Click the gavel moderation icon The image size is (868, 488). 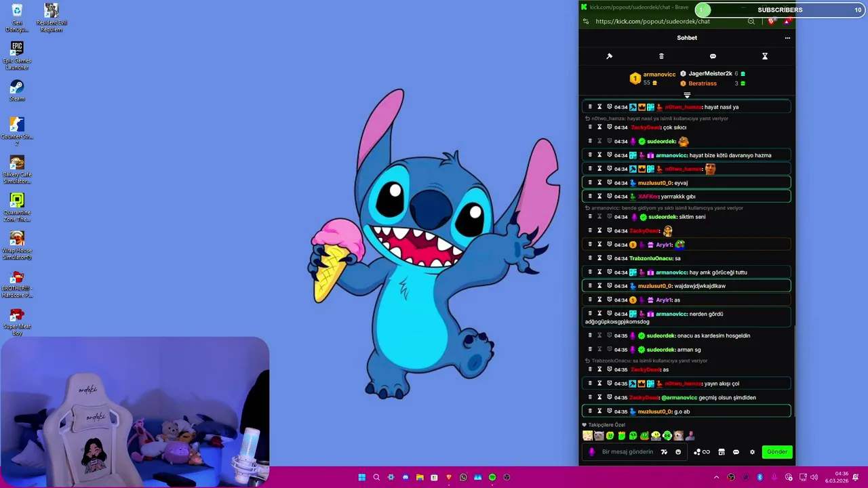(x=609, y=56)
